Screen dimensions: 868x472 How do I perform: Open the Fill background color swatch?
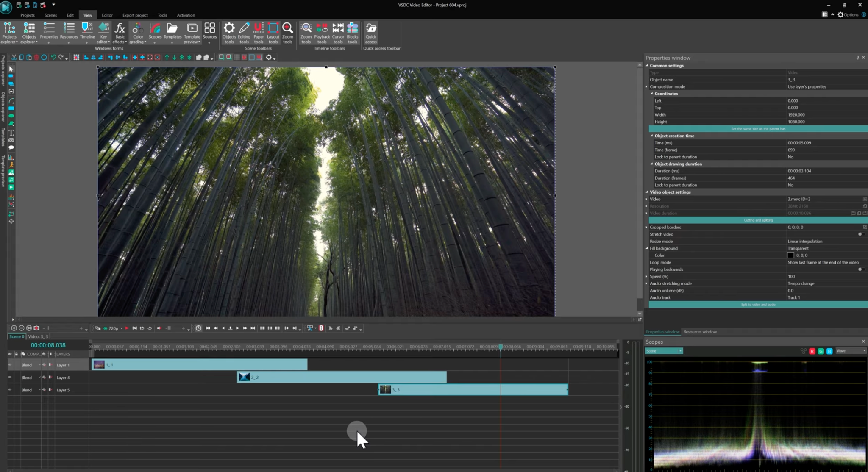pyautogui.click(x=790, y=255)
